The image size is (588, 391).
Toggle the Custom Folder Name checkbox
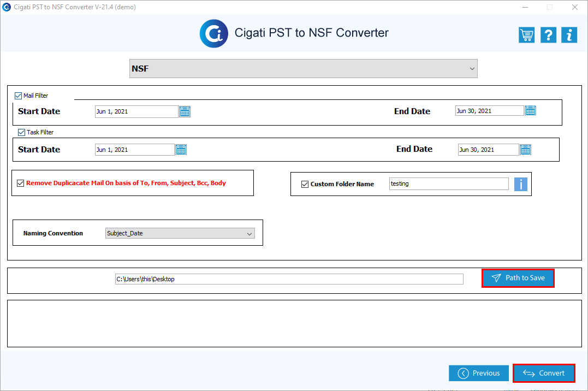305,184
